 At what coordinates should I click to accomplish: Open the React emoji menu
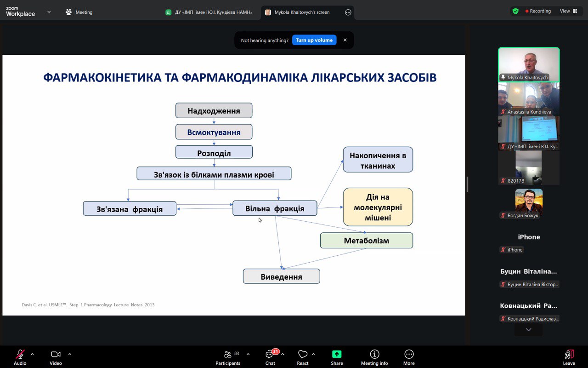pos(302,354)
